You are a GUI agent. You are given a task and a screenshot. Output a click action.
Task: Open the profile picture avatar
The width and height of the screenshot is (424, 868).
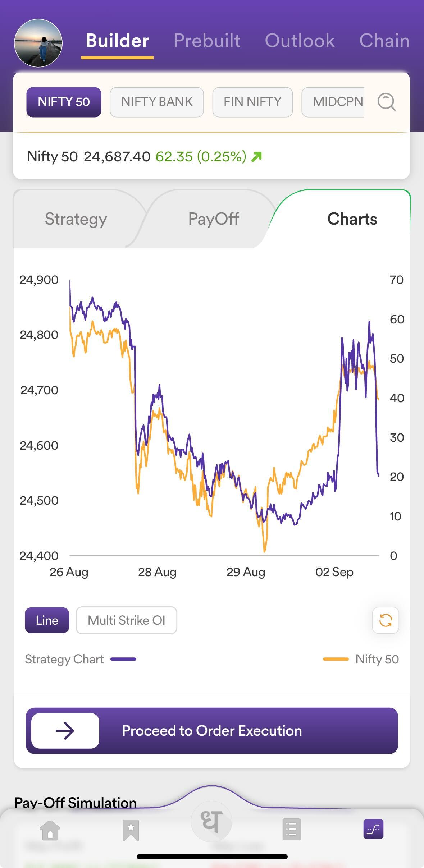tap(38, 43)
